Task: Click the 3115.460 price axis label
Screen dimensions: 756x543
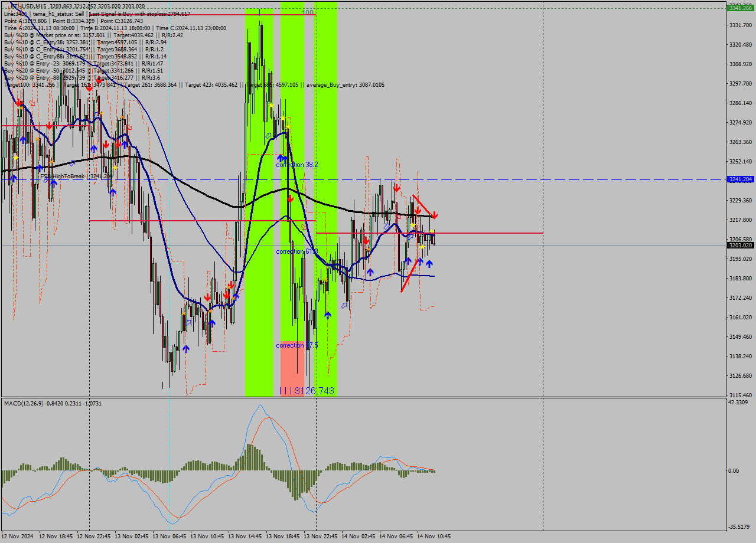Action: pyautogui.click(x=740, y=395)
